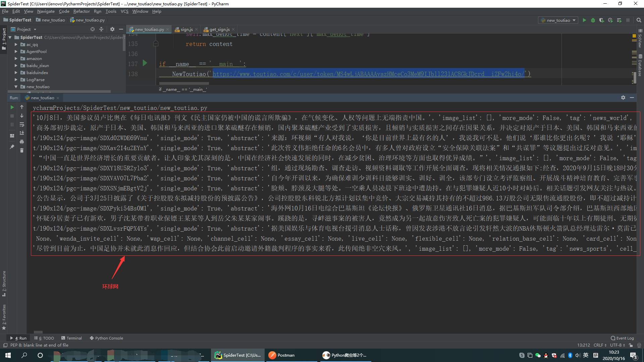This screenshot has height=362, width=644.
Task: Jump down the stack trace arrow
Action: click(22, 116)
